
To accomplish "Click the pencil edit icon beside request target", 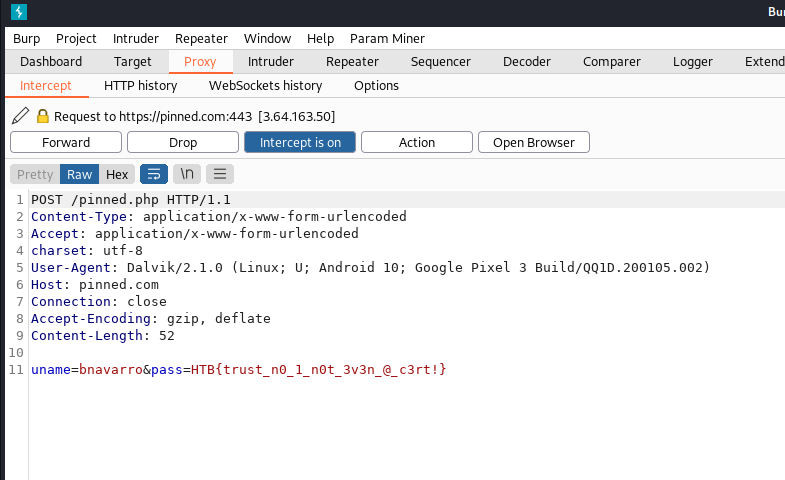I will [x=20, y=116].
